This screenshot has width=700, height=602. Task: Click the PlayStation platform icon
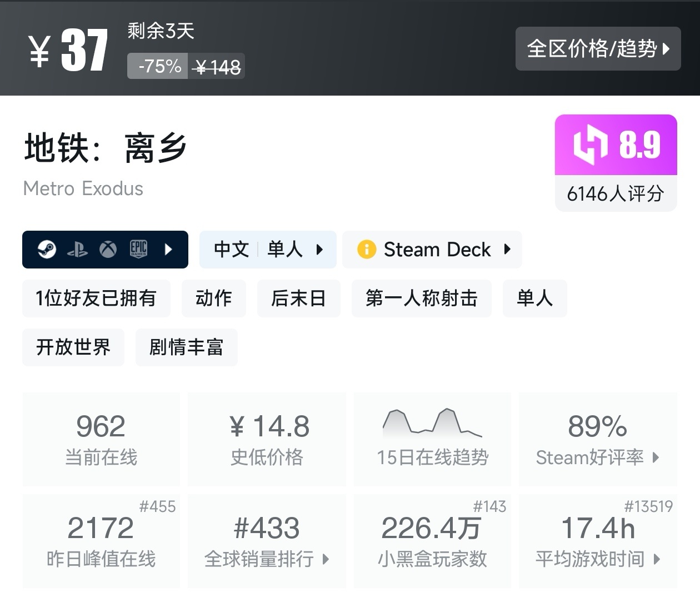point(77,250)
